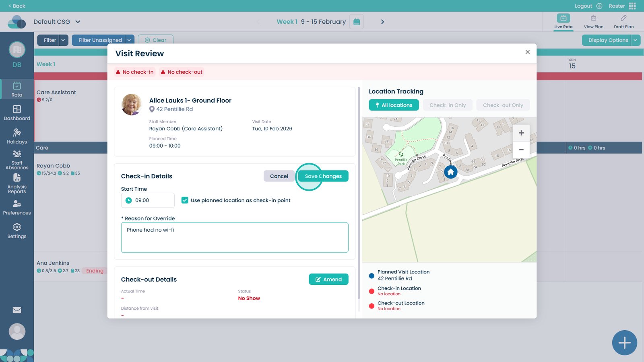Click the calendar date picker icon
The width and height of the screenshot is (644, 362).
tap(357, 22)
